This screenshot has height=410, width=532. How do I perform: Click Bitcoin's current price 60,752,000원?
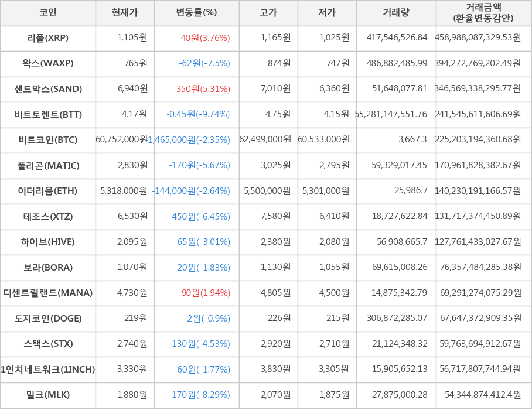point(122,140)
